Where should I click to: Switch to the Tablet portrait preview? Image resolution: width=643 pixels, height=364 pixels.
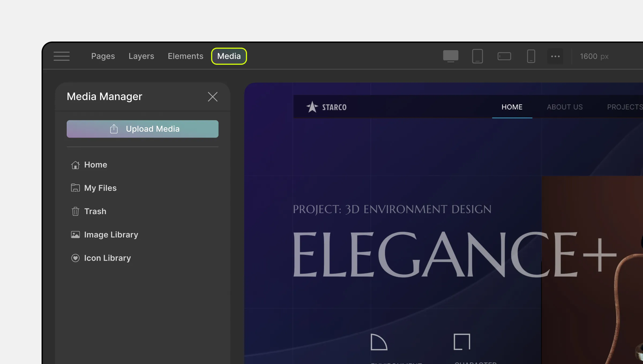point(477,56)
